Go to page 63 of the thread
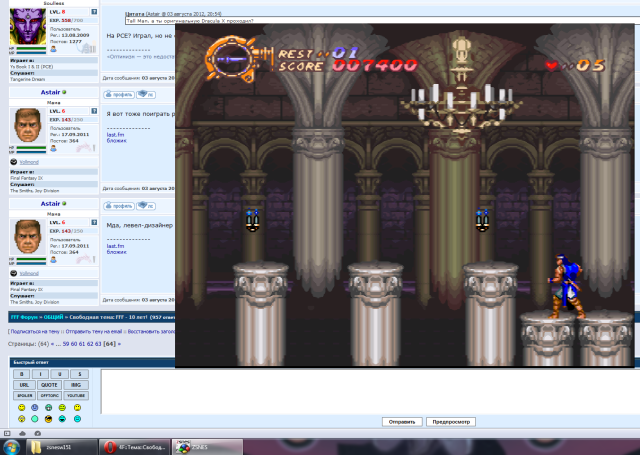This screenshot has height=455, width=640. click(98, 344)
